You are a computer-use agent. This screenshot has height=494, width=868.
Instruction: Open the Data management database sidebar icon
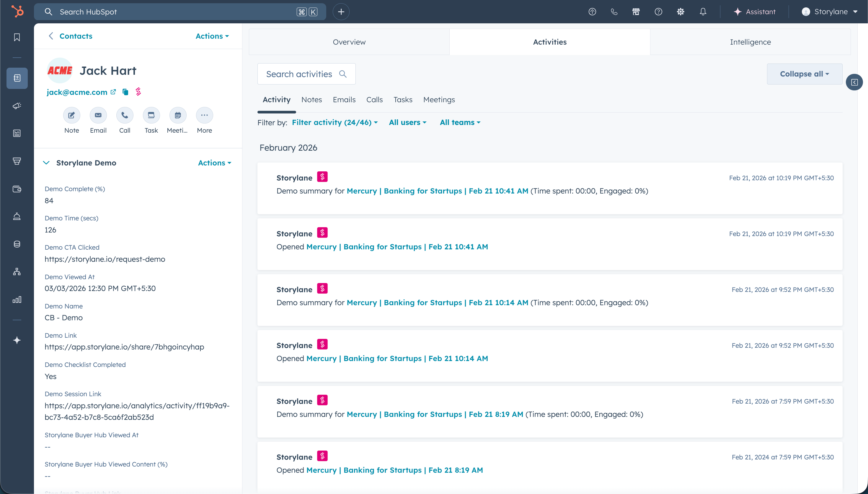(17, 244)
